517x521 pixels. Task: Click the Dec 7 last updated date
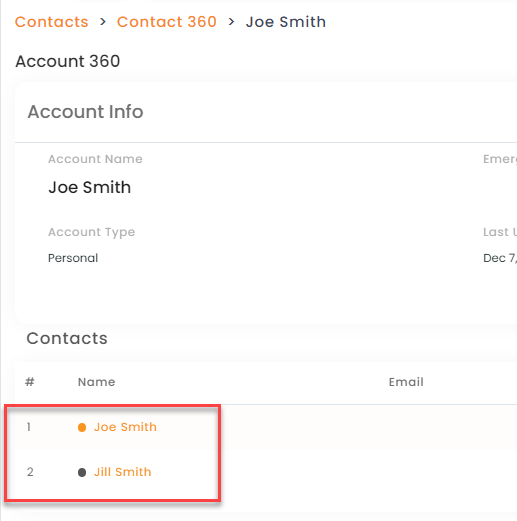pyautogui.click(x=500, y=258)
